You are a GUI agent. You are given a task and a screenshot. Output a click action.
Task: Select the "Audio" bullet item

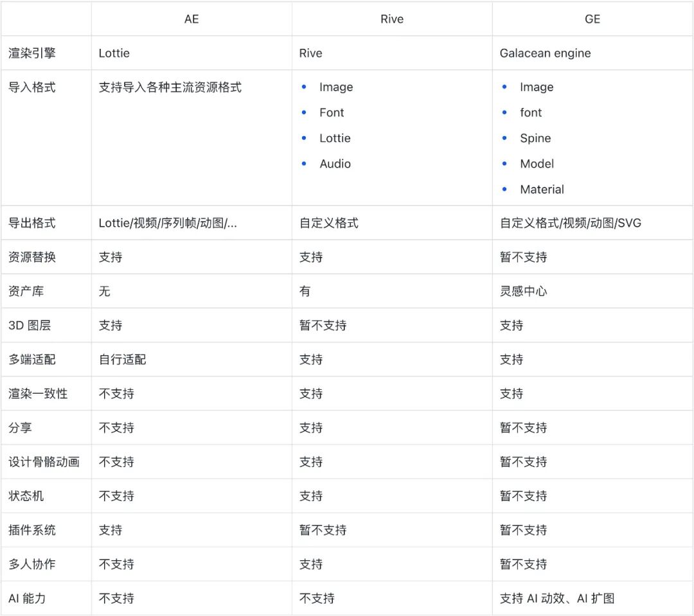pos(335,164)
